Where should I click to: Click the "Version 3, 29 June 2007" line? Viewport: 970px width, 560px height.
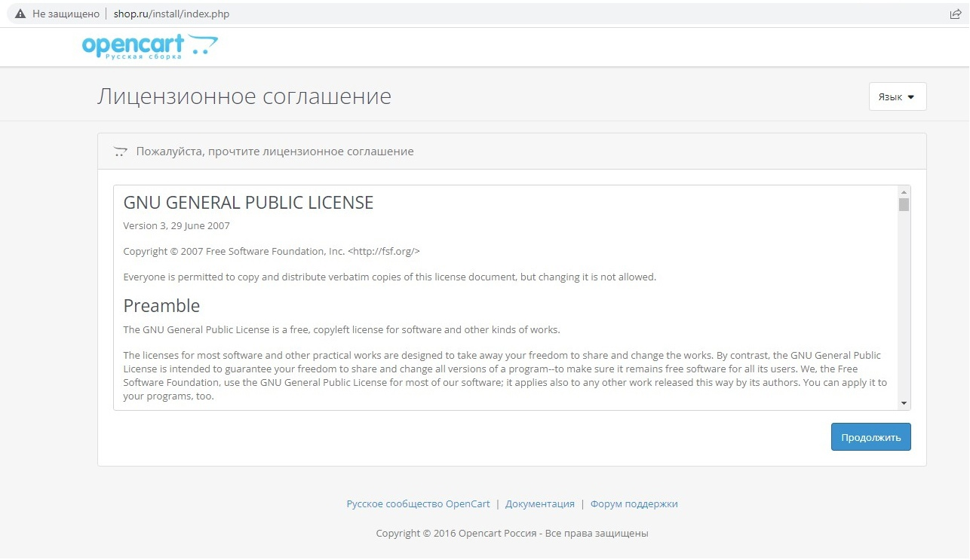[177, 225]
